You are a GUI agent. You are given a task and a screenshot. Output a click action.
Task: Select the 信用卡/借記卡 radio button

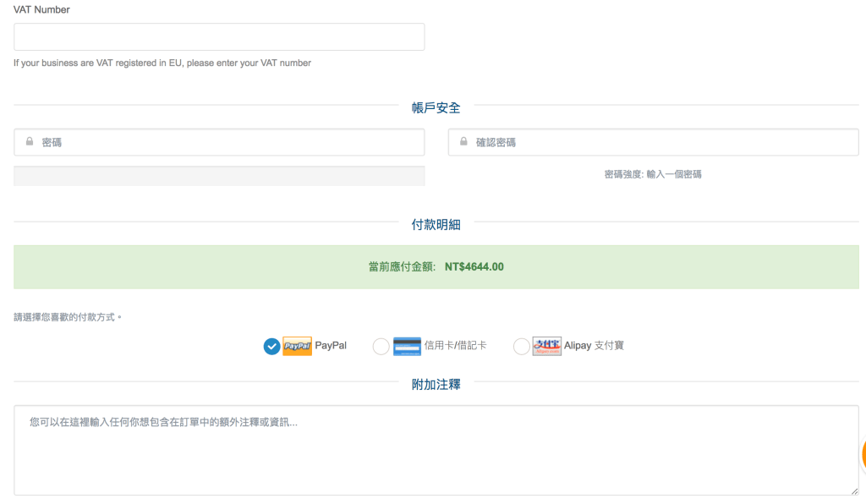[x=381, y=347]
